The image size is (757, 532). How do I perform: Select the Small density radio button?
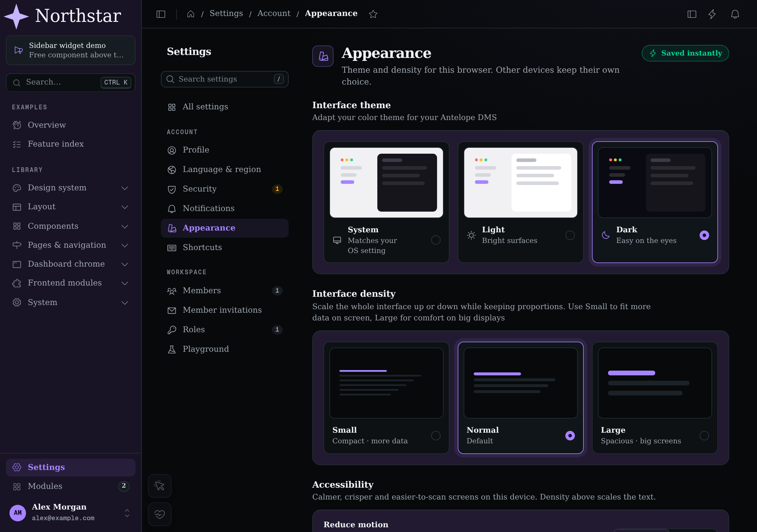coord(436,435)
